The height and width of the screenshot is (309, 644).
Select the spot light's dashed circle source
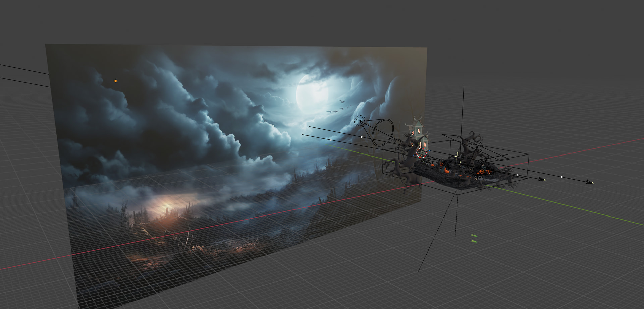pyautogui.click(x=360, y=121)
